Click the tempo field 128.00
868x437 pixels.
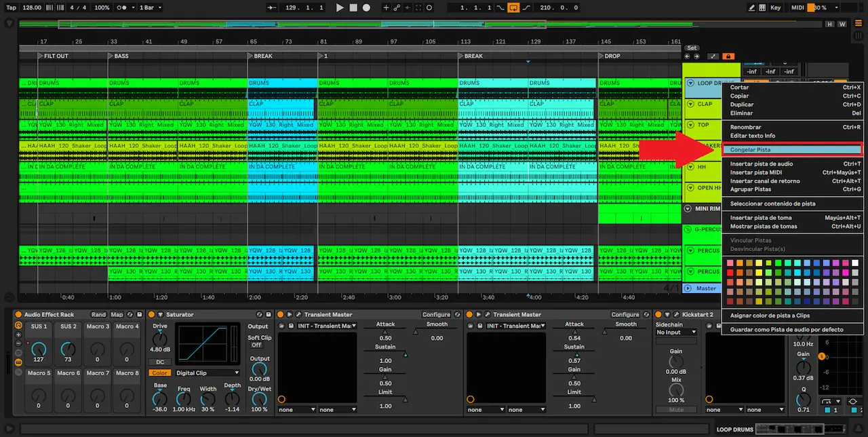pyautogui.click(x=31, y=7)
